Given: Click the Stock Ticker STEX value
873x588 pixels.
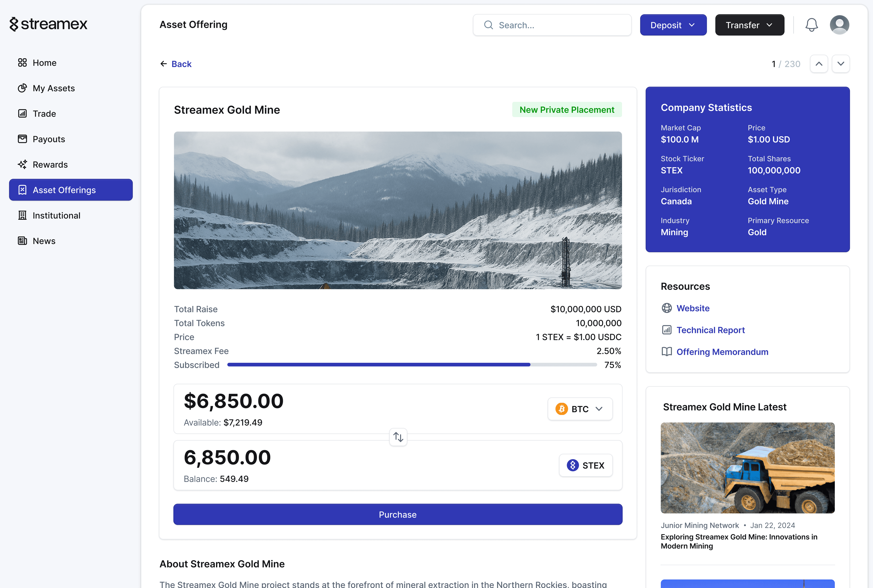Looking at the screenshot, I should pyautogui.click(x=672, y=171).
